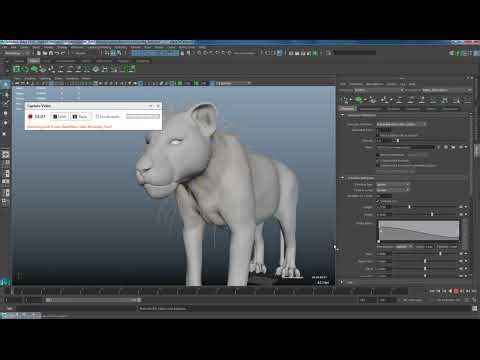Toggle the first checkbox below the Mask field
480x360 pixels.
point(377,155)
